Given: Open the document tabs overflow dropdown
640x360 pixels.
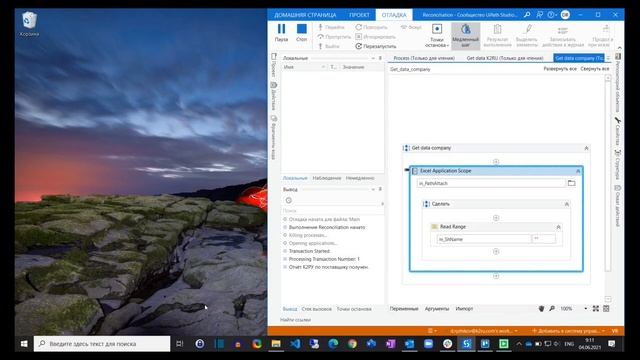Looking at the screenshot, I should point(608,58).
